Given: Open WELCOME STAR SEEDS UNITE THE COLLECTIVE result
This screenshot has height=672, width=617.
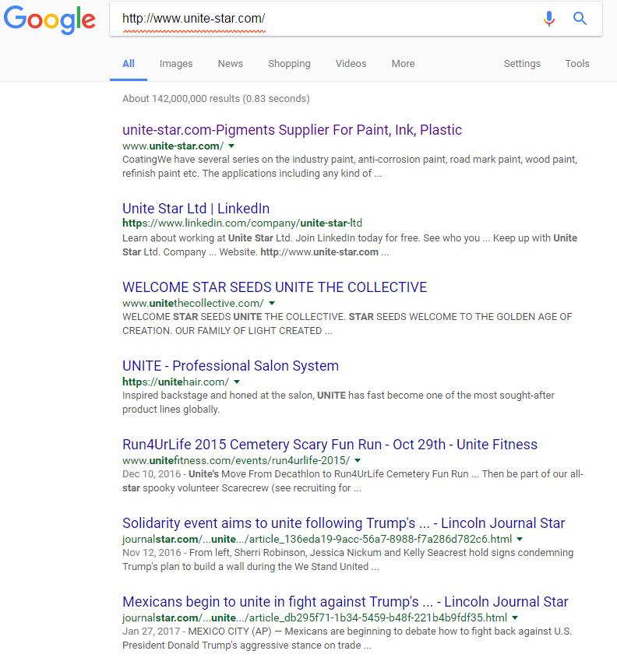Looking at the screenshot, I should click(274, 287).
